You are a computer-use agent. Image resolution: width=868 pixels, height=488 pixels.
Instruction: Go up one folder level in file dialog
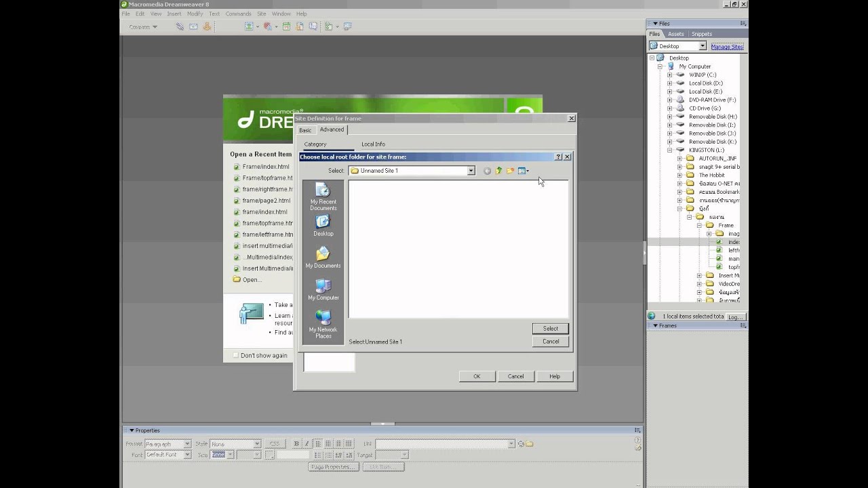pyautogui.click(x=498, y=171)
